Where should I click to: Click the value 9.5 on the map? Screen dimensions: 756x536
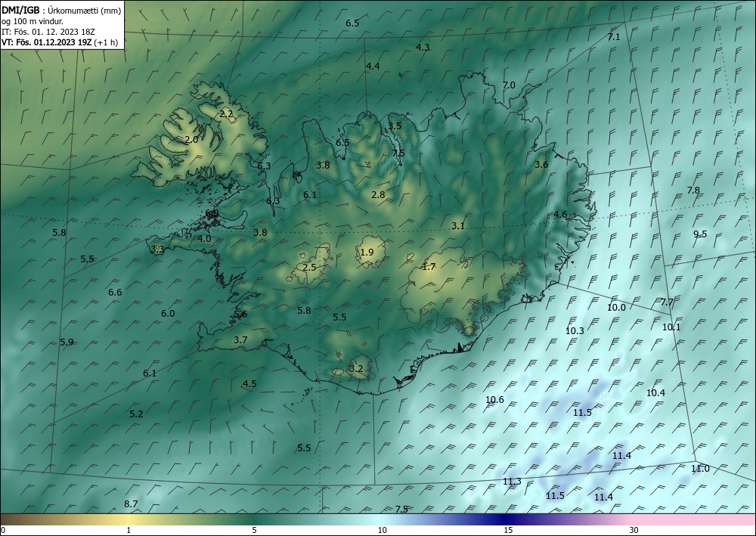pos(700,234)
